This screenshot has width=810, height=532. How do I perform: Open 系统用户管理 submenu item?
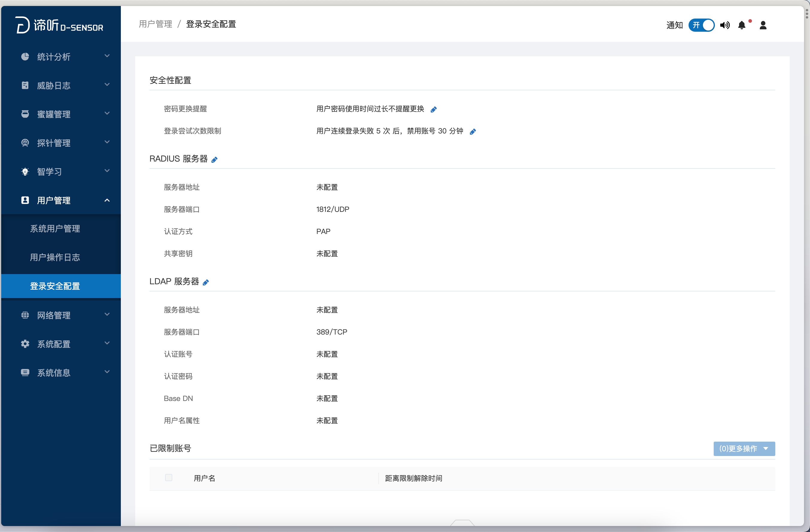(x=55, y=229)
